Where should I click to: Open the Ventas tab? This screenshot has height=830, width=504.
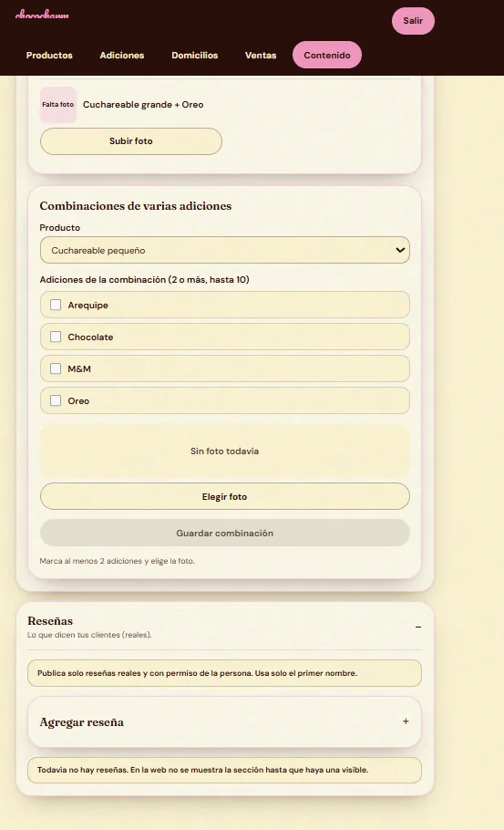(260, 55)
